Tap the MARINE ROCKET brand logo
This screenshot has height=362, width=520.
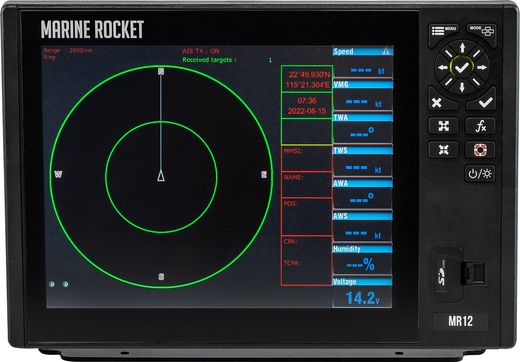click(x=92, y=29)
